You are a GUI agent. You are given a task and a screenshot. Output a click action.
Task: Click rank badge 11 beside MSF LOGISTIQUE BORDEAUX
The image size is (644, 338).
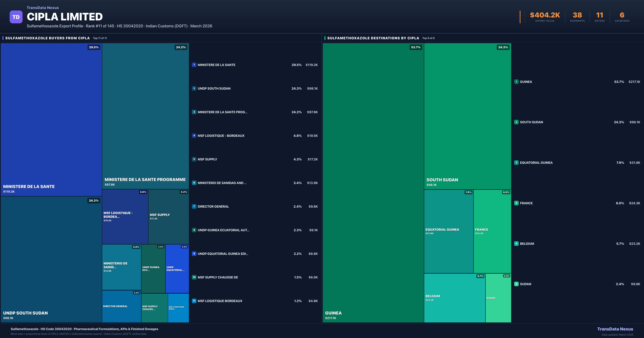194,301
